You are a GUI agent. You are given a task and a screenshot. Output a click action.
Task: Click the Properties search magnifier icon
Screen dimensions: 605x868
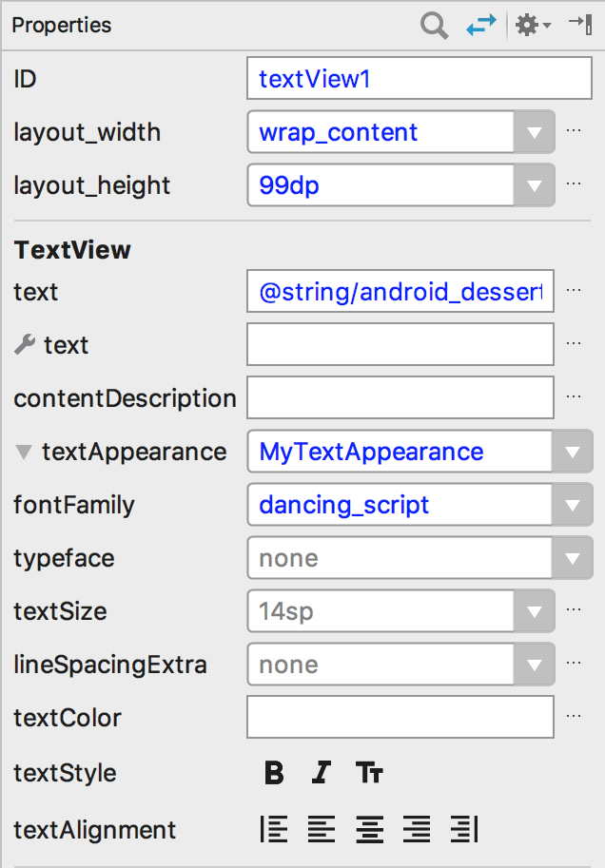click(434, 26)
